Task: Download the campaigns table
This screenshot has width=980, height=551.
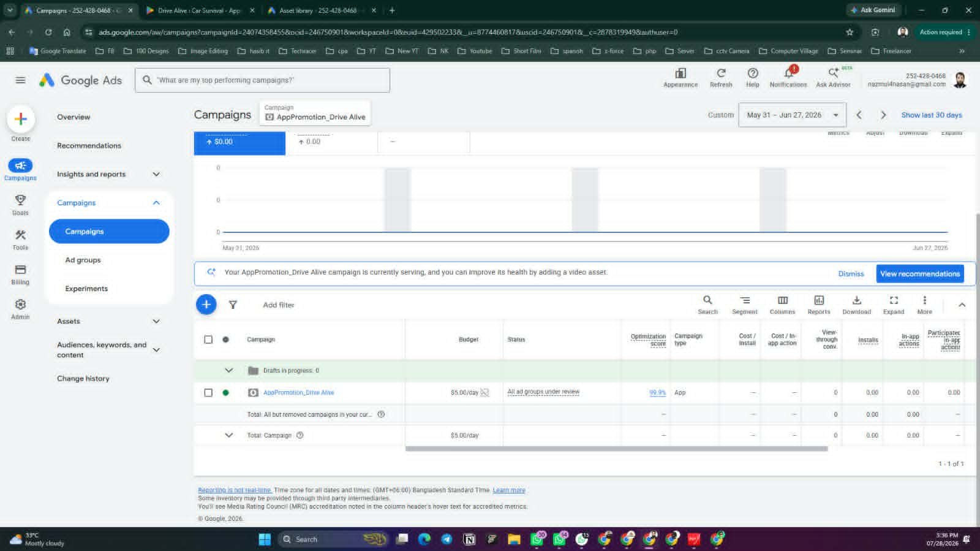Action: [x=856, y=305]
